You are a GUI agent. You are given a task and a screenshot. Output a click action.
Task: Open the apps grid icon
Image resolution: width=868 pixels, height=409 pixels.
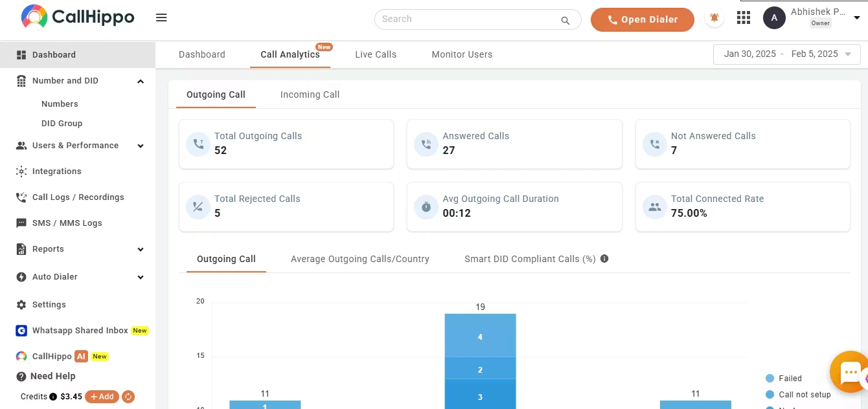[744, 18]
